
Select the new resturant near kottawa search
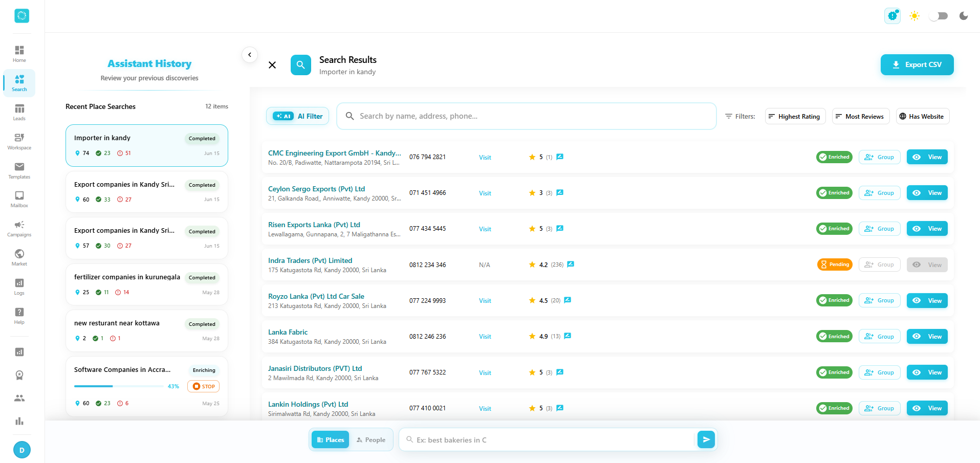[147, 330]
